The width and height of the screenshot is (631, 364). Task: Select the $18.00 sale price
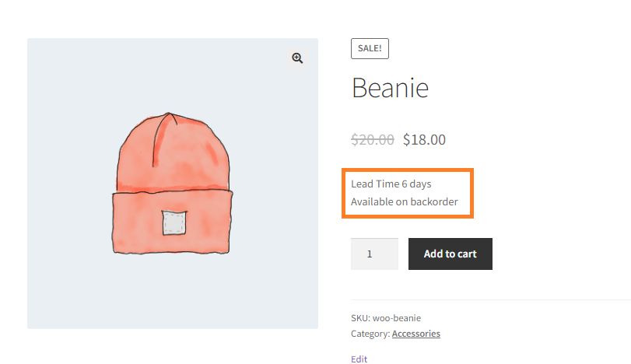pyautogui.click(x=424, y=139)
